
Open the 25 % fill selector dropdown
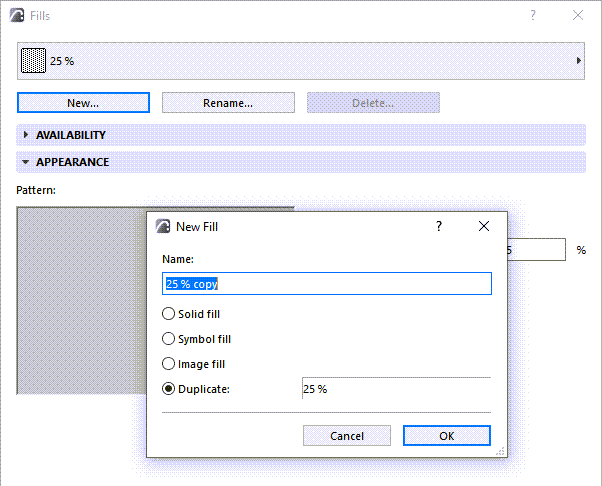579,62
